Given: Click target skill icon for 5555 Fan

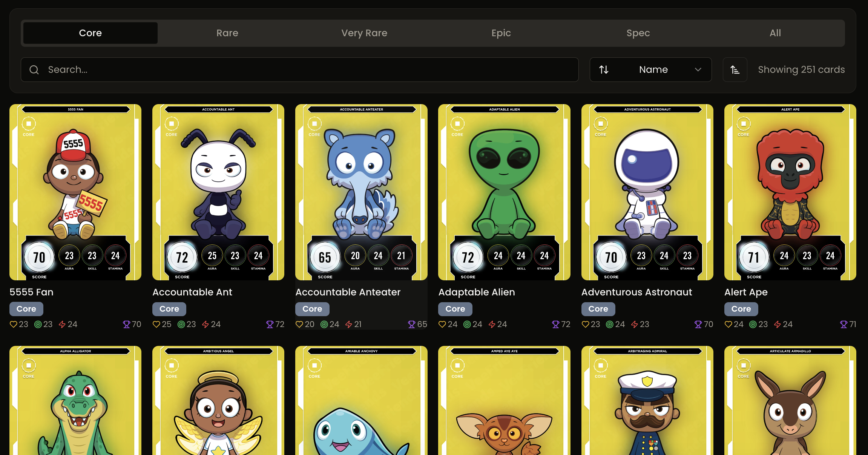Looking at the screenshot, I should coord(38,324).
